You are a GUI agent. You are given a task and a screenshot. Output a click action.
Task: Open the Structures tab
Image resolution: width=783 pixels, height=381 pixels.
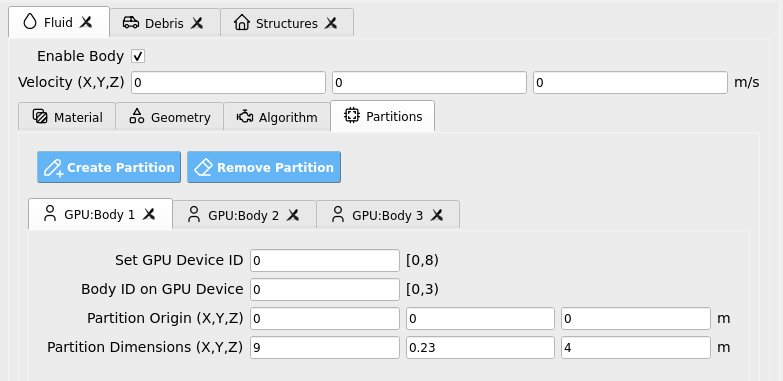(287, 23)
